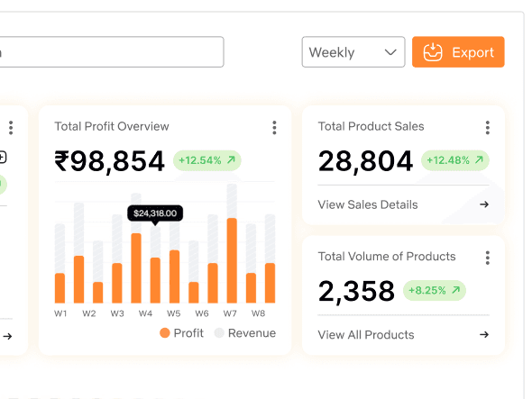Click the orange Profit legend color dot
The width and height of the screenshot is (532, 399).
164,333
